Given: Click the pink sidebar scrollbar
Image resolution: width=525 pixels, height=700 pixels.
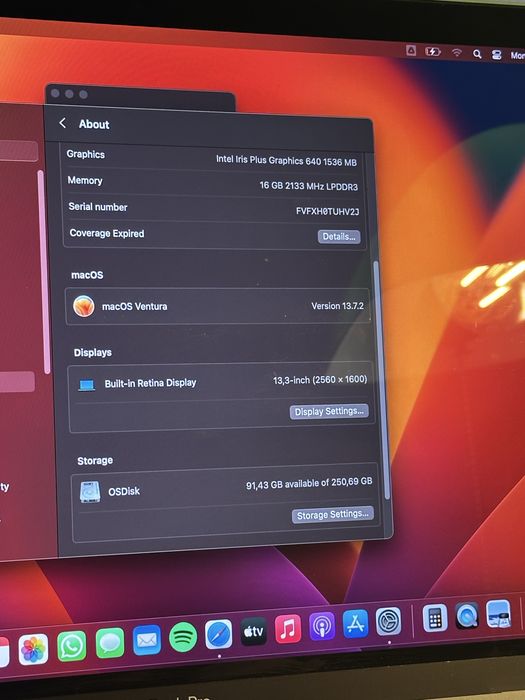Looking at the screenshot, I should (44, 271).
